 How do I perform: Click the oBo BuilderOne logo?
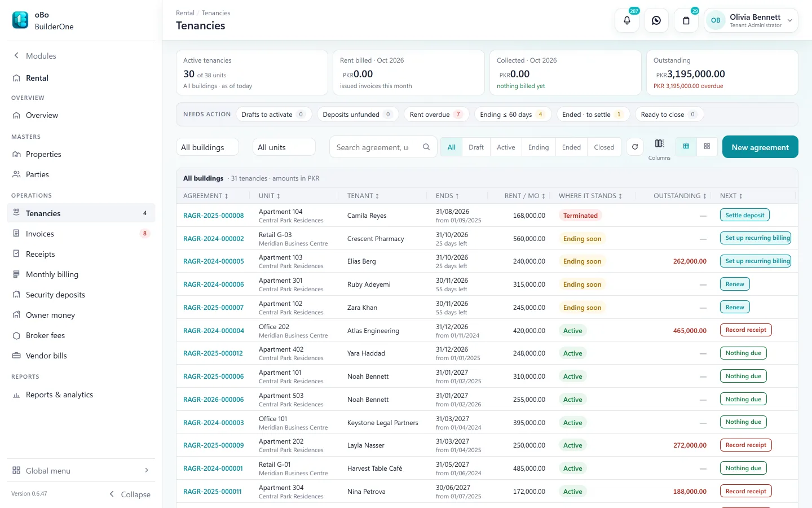(20, 20)
